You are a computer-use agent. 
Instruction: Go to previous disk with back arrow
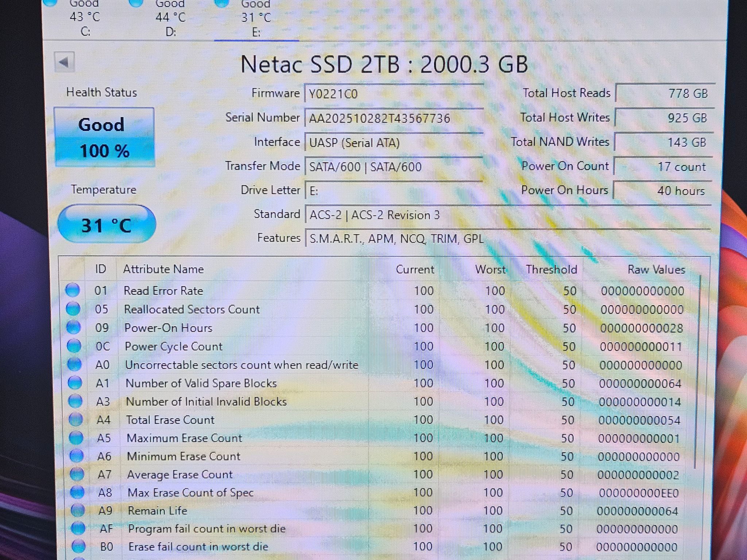coord(65,62)
